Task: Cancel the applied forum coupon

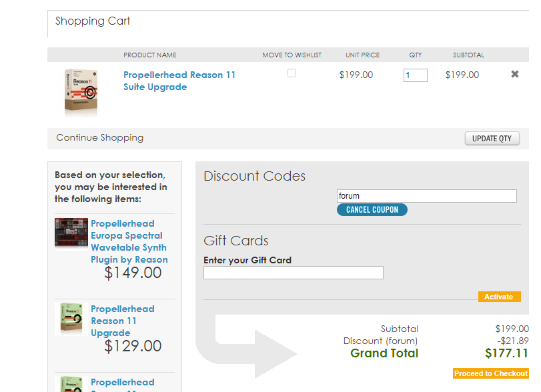Action: click(x=372, y=209)
